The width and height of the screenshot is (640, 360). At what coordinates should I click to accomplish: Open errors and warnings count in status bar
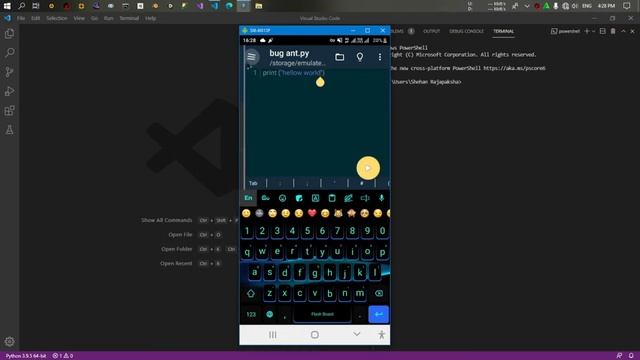(x=62, y=356)
